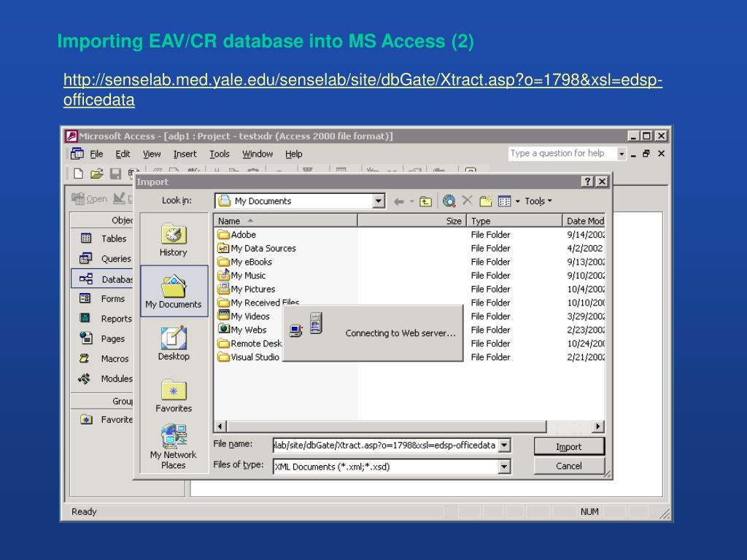Select My Network Places in the places bar
747x560 pixels.
coord(174,447)
